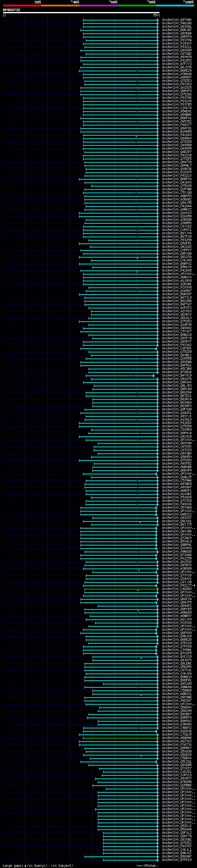Select the UniRef100_A9TWK5 label
Image resolution: width=197 pixels, height=868 pixels.
[176, 484]
